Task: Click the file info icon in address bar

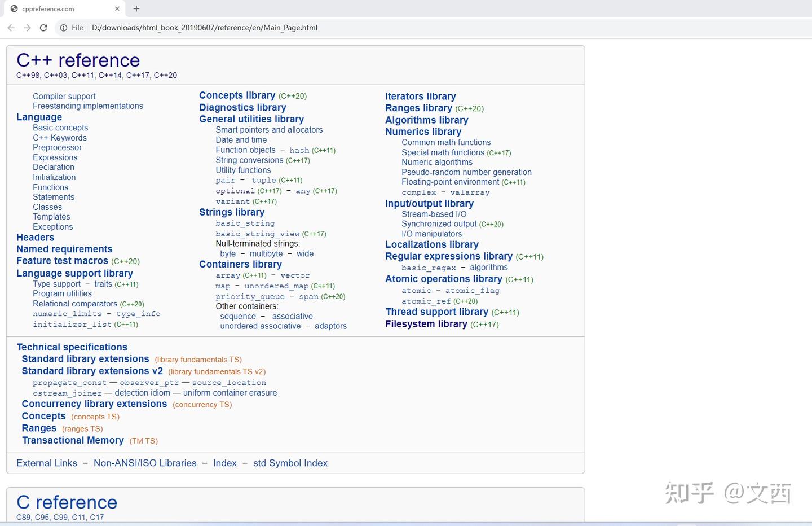Action: (x=64, y=28)
